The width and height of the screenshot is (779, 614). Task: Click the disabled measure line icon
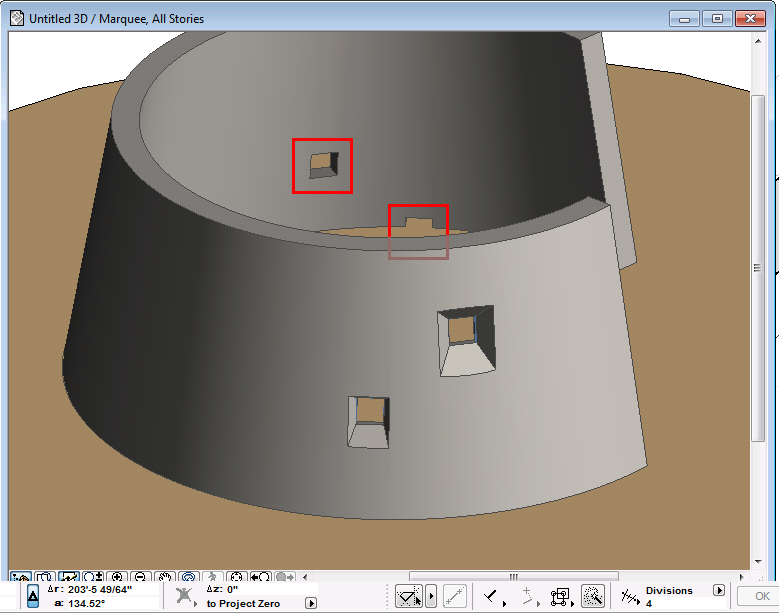(455, 596)
